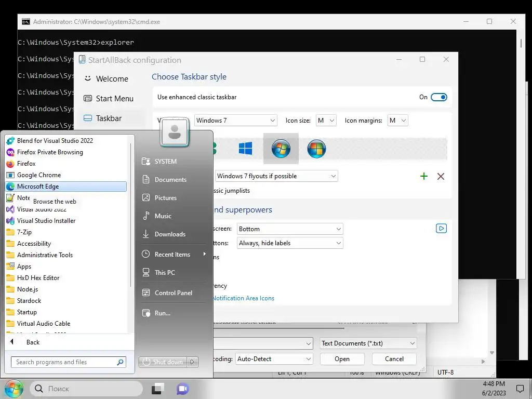The height and width of the screenshot is (399, 532).
Task: Click Open in the file dialog
Action: tap(342, 359)
